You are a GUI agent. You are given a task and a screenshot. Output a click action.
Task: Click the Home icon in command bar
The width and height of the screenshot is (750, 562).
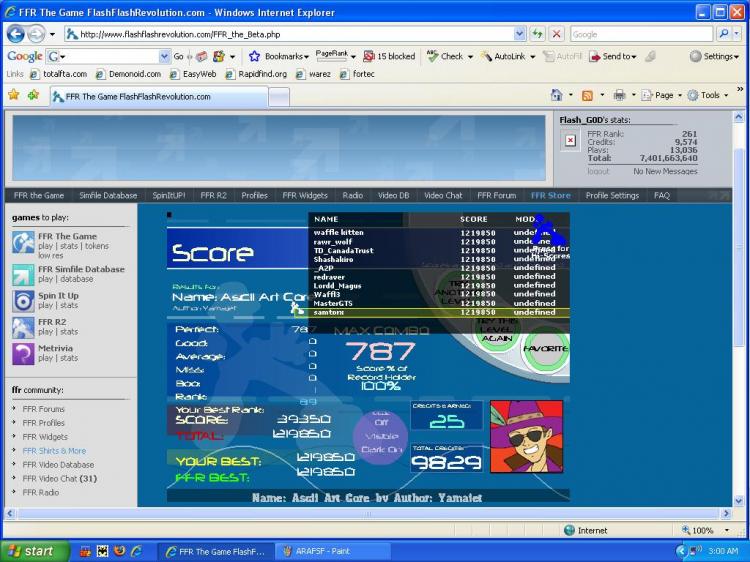pos(556,95)
